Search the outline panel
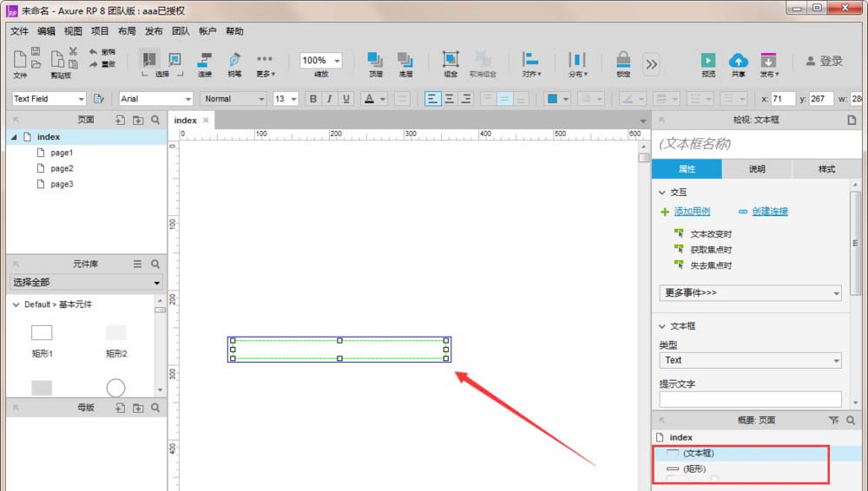Viewport: 868px width, 491px height. (851, 420)
